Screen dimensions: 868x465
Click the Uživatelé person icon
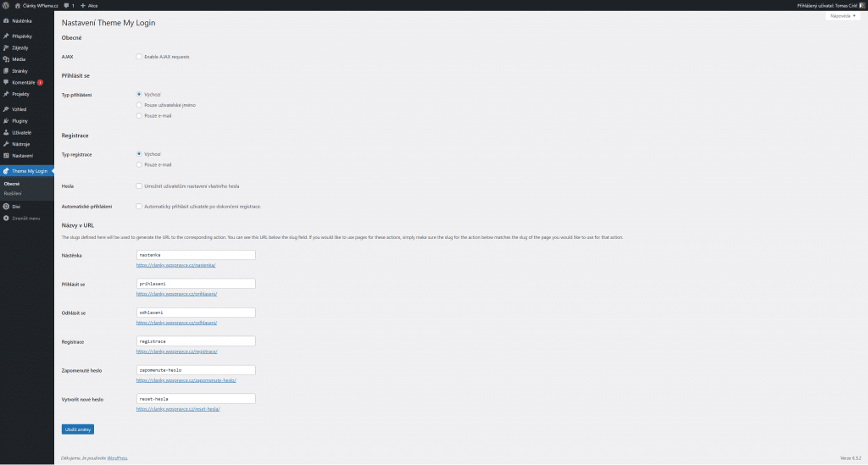pos(6,132)
